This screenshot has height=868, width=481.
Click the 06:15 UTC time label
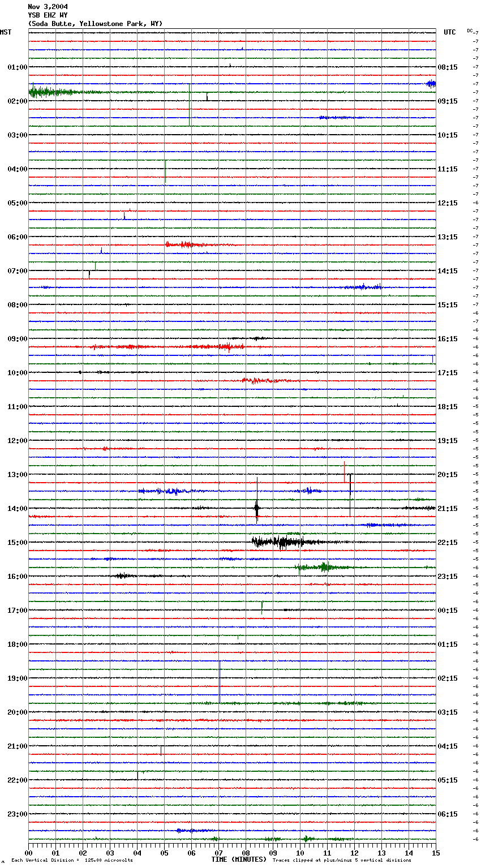pos(448,814)
